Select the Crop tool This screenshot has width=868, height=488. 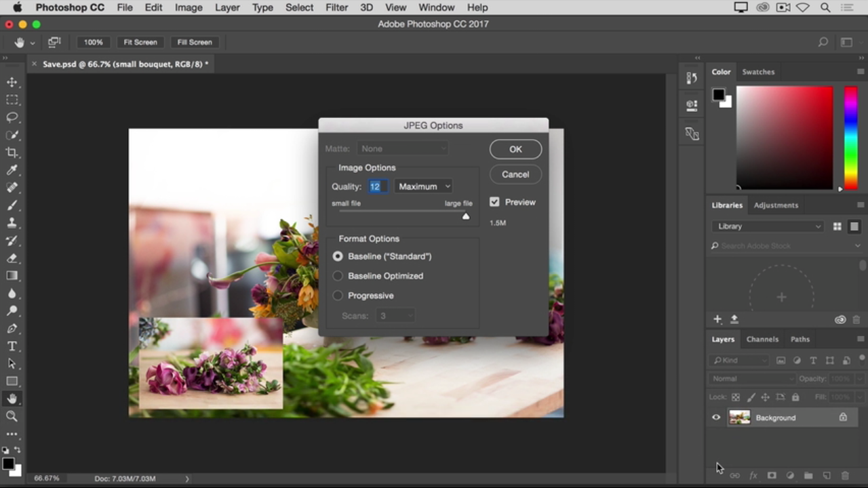click(x=12, y=152)
